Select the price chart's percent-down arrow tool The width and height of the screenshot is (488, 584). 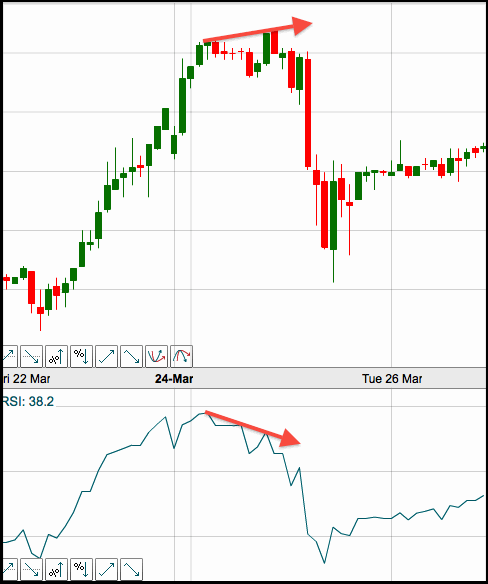(x=81, y=356)
